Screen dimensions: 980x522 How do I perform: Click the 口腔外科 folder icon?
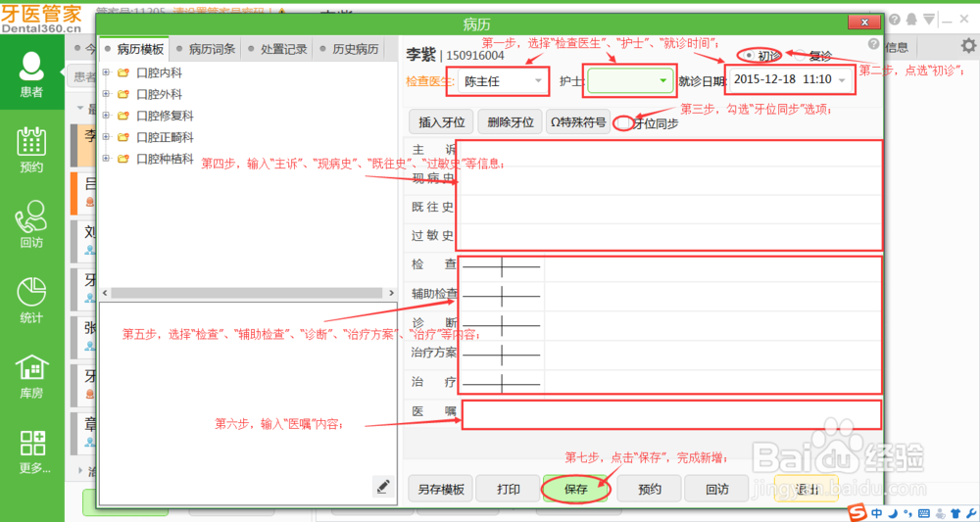(x=123, y=94)
